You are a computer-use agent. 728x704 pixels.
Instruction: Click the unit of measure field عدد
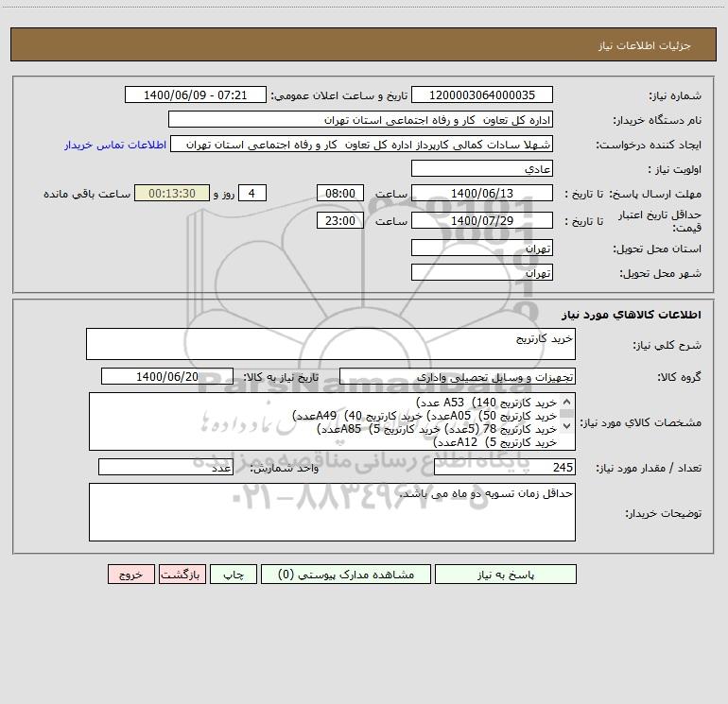point(165,467)
